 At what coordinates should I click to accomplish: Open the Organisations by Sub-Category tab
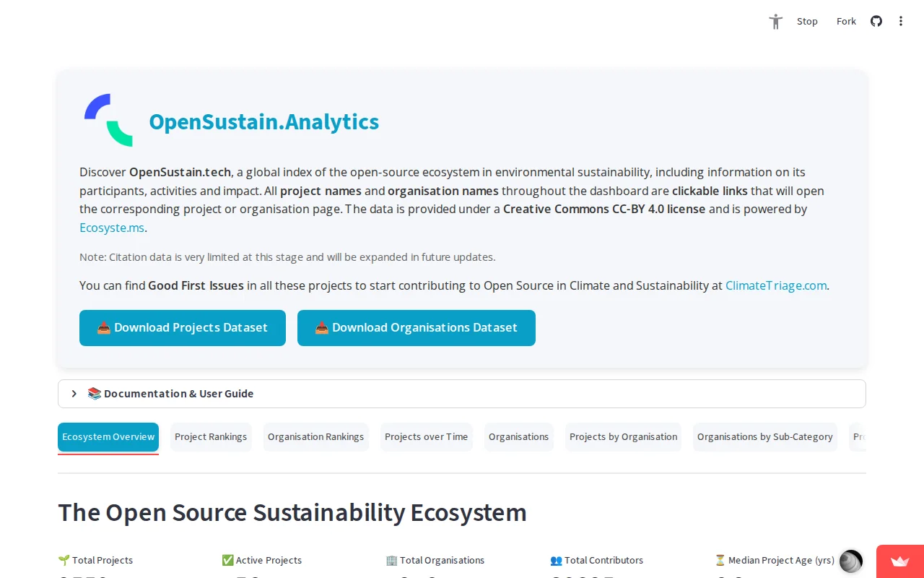(x=765, y=437)
